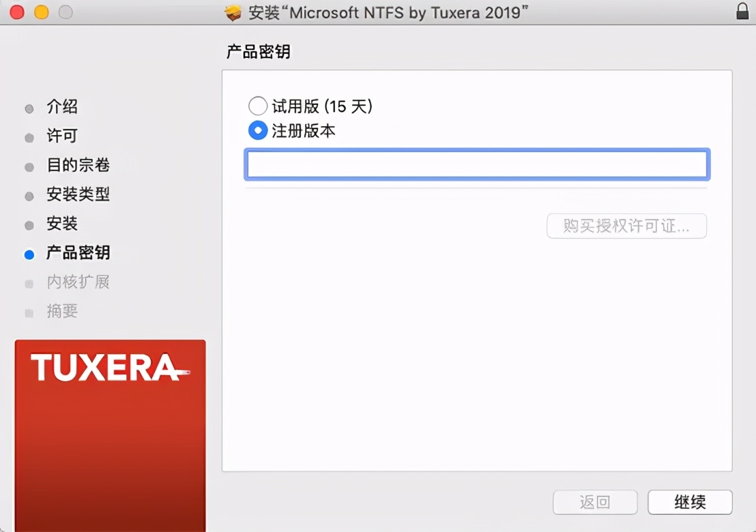Select the 注册版本 radio button

pyautogui.click(x=258, y=130)
